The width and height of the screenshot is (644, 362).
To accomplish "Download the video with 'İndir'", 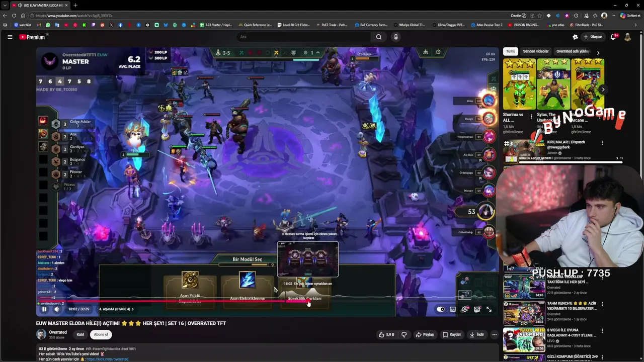I will pos(476,334).
